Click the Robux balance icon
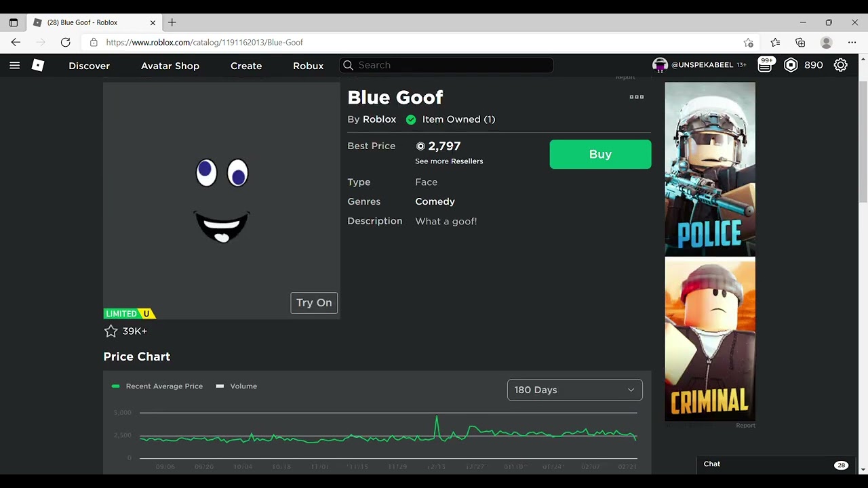868x488 pixels. pyautogui.click(x=791, y=65)
